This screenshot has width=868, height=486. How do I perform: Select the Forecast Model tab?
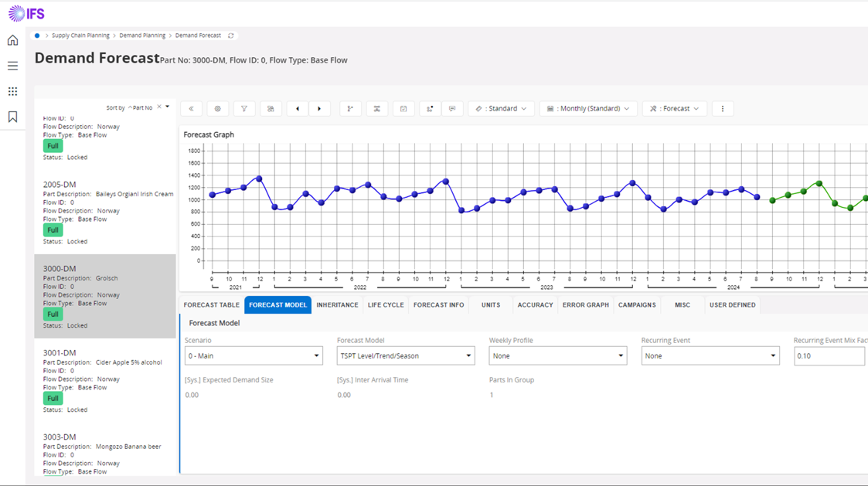pyautogui.click(x=278, y=305)
